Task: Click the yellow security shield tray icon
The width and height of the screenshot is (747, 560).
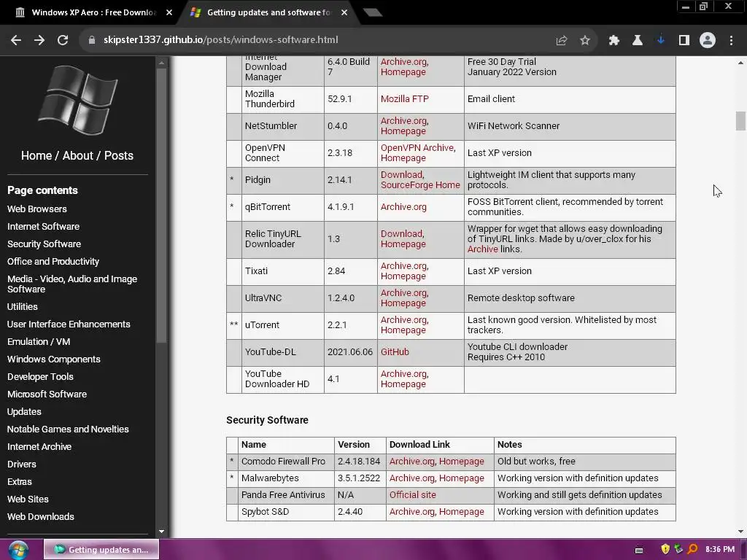Action: (665, 549)
